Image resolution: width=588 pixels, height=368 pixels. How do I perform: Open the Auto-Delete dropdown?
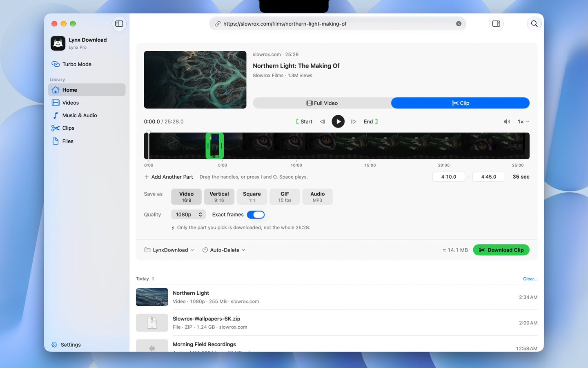(224, 250)
